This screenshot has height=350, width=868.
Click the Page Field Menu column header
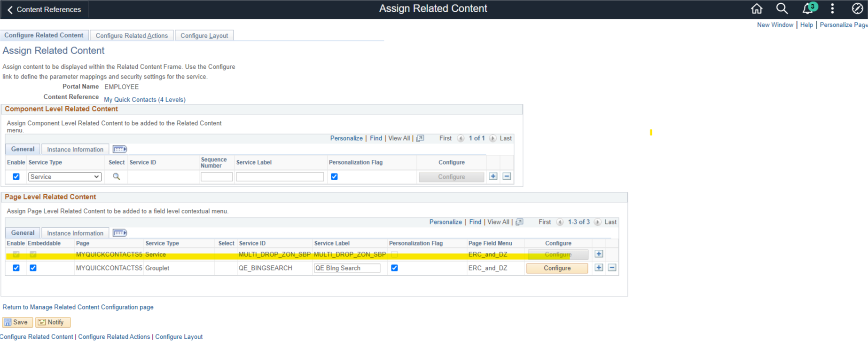[490, 243]
